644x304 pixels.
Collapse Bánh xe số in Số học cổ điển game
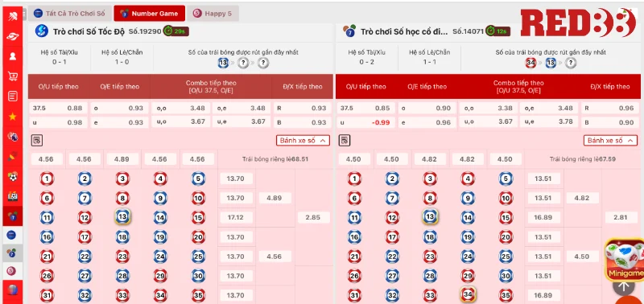pos(610,140)
